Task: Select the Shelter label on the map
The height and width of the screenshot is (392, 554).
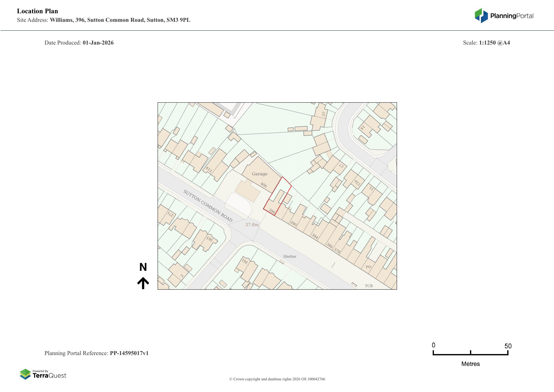Action: [290, 256]
